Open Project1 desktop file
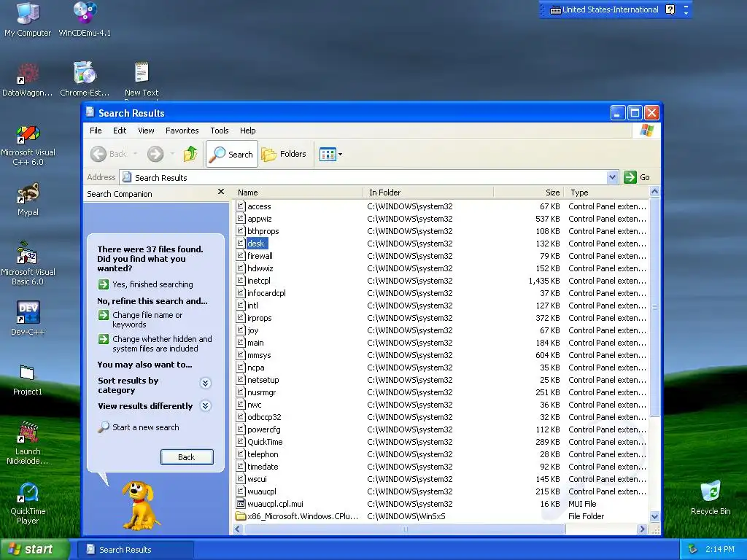 point(28,379)
